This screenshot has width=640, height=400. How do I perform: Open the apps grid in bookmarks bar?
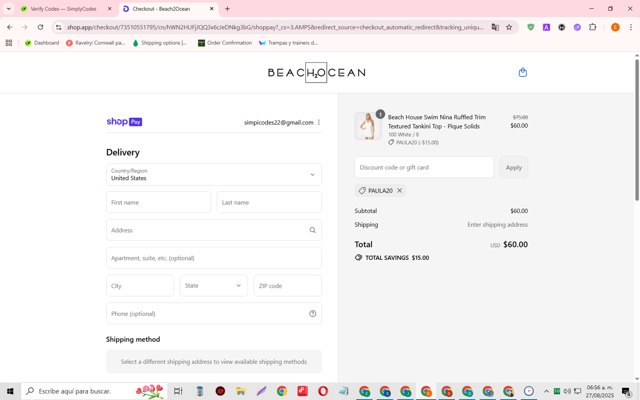click(9, 43)
